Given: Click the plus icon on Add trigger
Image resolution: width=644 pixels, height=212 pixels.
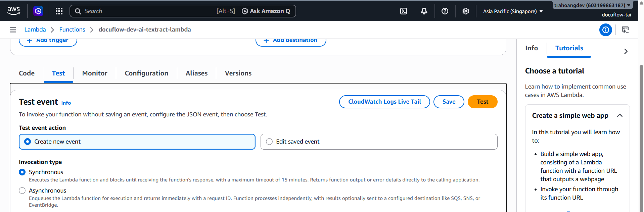Looking at the screenshot, I should (x=30, y=40).
